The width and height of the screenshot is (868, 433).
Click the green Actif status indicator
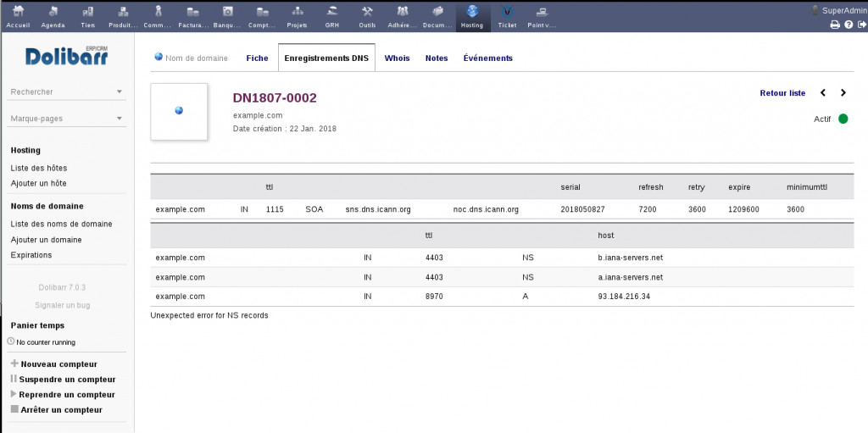(843, 119)
